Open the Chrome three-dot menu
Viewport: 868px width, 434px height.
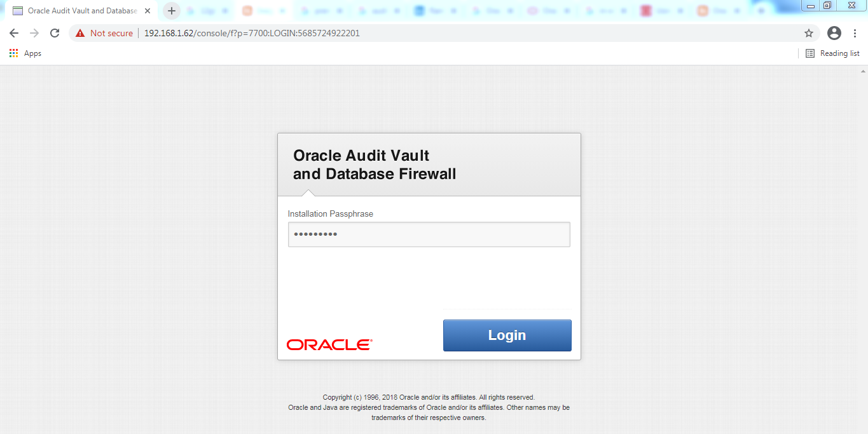855,33
